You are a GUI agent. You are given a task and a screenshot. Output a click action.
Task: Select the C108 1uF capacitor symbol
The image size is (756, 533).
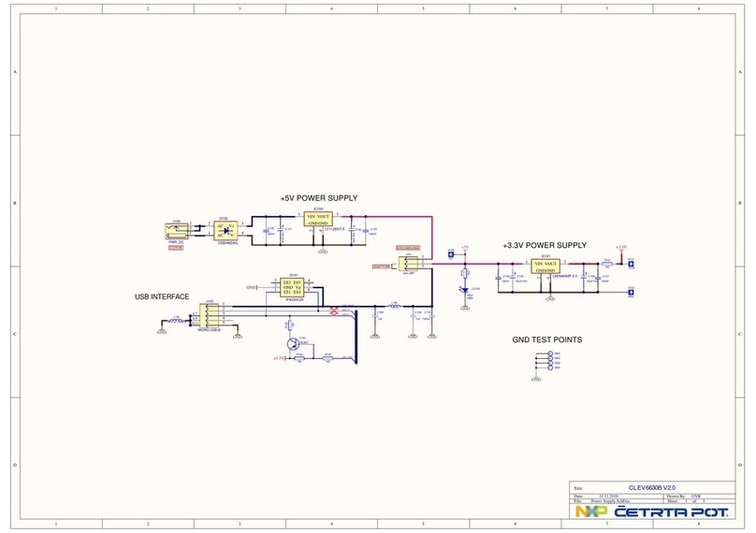click(x=375, y=316)
